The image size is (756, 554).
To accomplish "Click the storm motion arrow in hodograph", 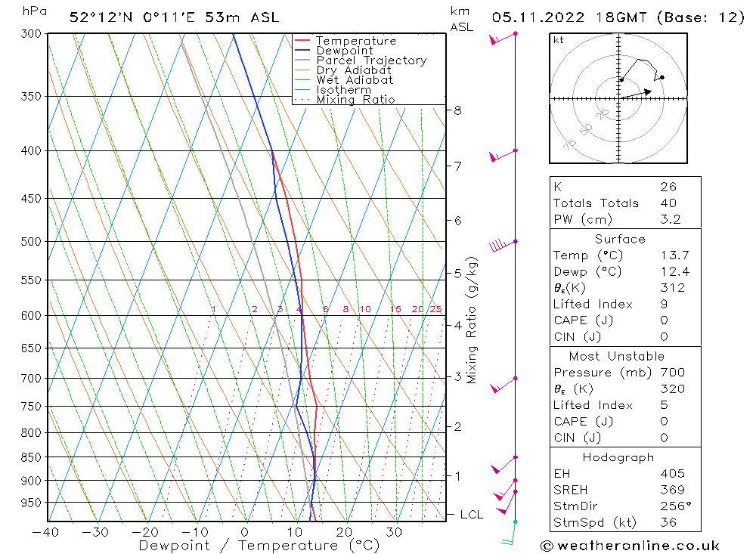I will pos(636,94).
